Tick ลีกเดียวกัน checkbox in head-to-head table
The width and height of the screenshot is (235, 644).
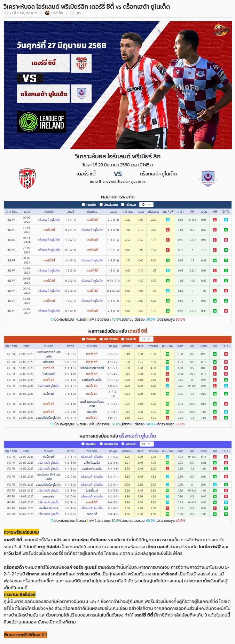101,205
